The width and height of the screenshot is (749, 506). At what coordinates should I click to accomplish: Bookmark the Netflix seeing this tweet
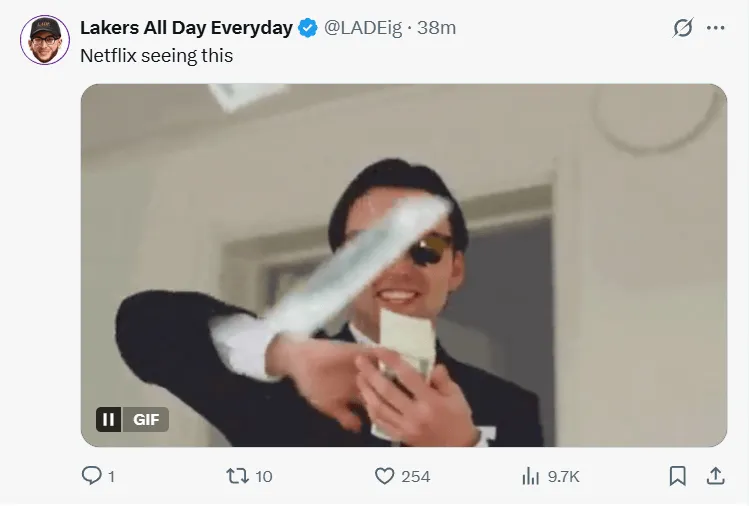click(677, 476)
